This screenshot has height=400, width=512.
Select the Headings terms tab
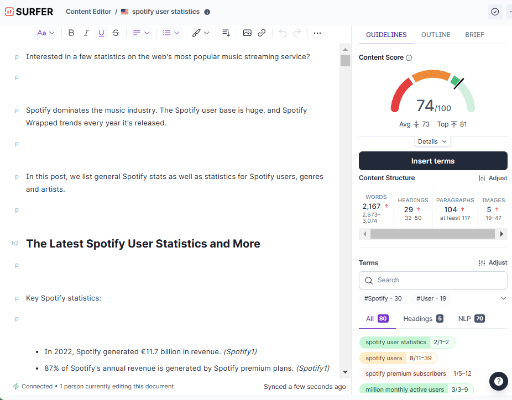pyautogui.click(x=423, y=319)
